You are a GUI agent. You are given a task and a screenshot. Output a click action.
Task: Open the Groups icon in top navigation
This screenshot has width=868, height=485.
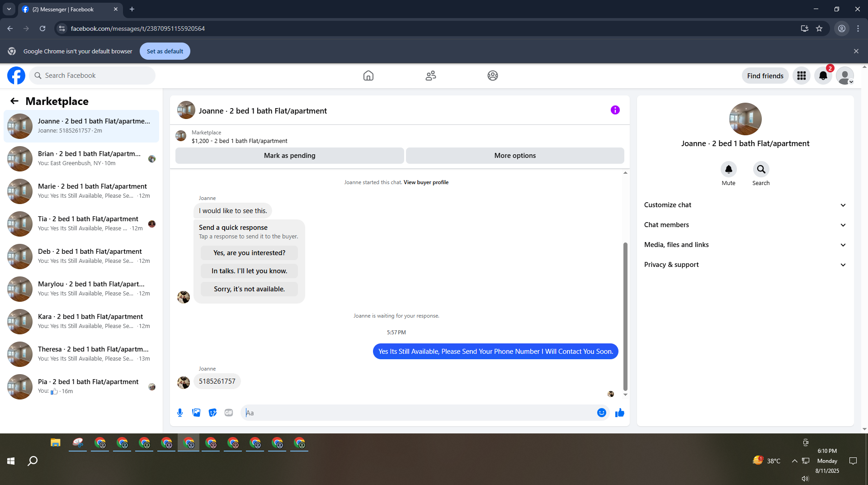pos(493,76)
